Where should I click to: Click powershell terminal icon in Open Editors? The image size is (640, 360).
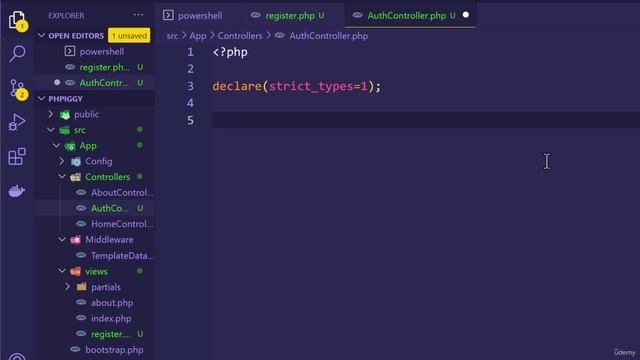pos(70,51)
